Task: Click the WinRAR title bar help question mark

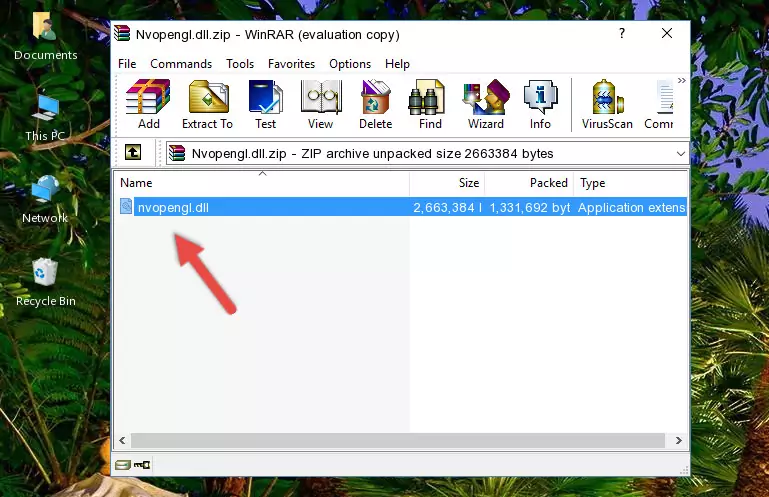Action: 622,33
